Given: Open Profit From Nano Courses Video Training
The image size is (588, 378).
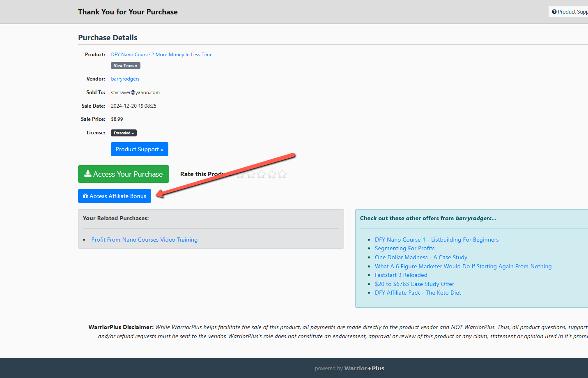Looking at the screenshot, I should 145,240.
